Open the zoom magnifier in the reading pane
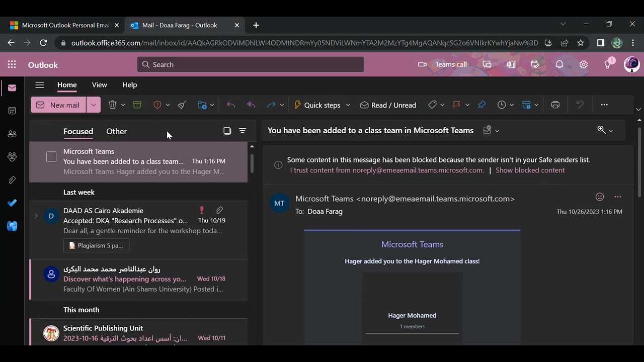The image size is (644, 362). point(601,130)
